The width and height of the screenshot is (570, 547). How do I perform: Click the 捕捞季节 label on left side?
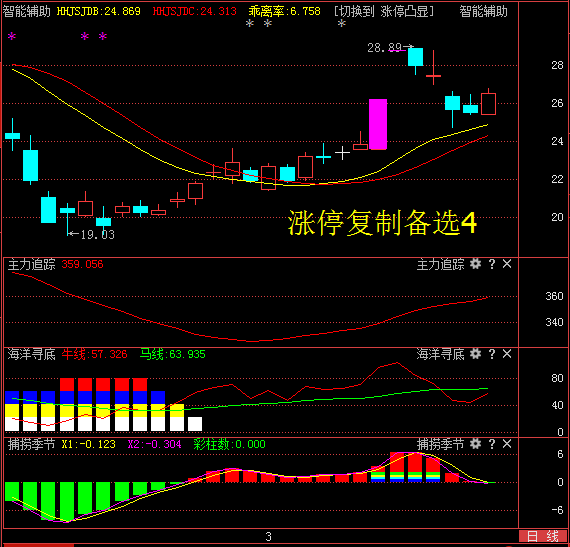32,444
